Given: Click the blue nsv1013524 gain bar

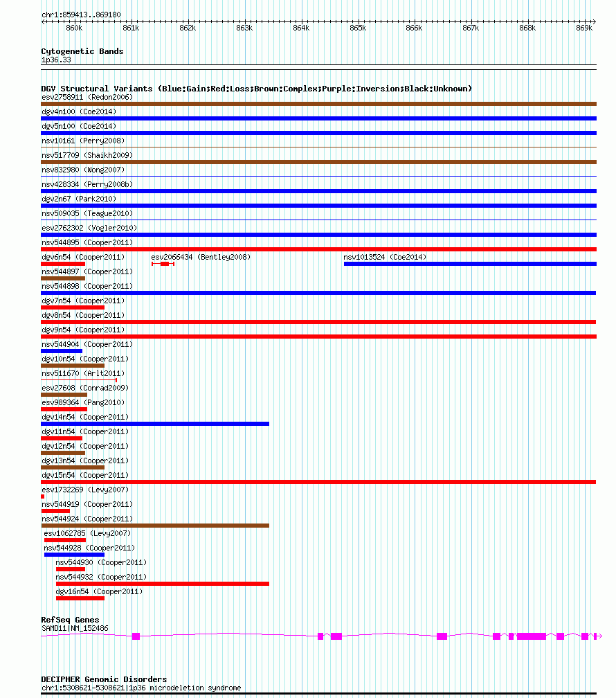Looking at the screenshot, I should point(470,264).
